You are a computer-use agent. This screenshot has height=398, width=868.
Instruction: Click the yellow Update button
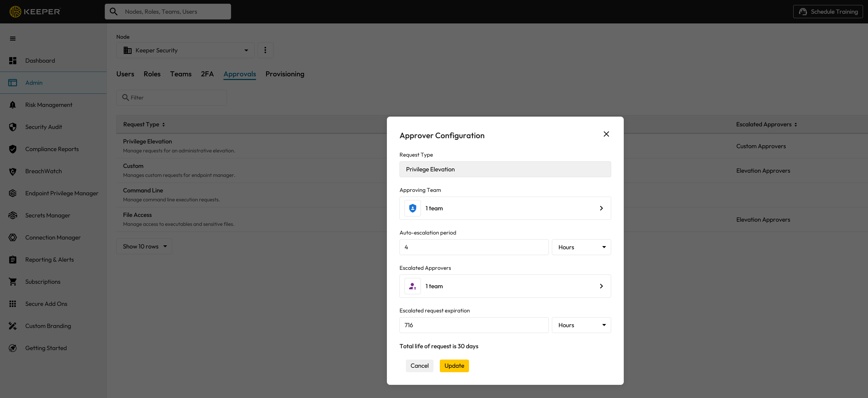tap(454, 366)
